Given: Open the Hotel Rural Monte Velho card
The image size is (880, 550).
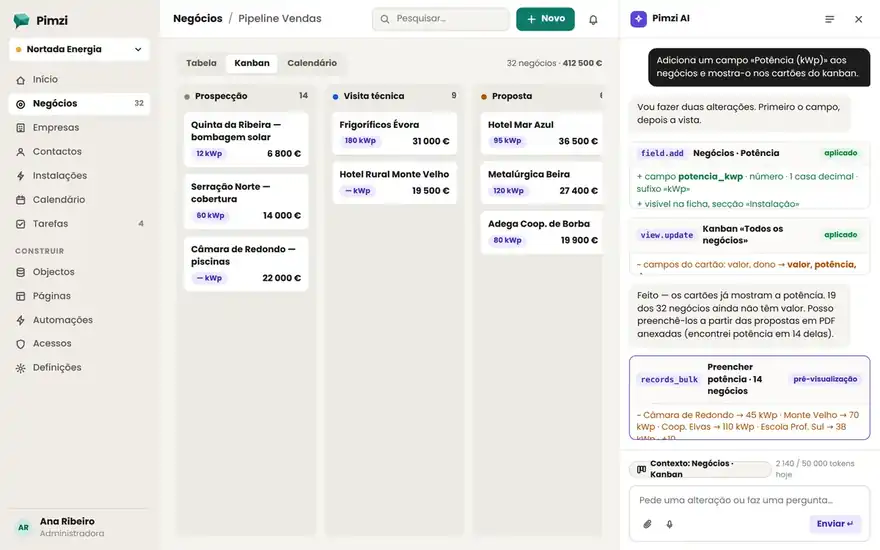Looking at the screenshot, I should pos(394,183).
